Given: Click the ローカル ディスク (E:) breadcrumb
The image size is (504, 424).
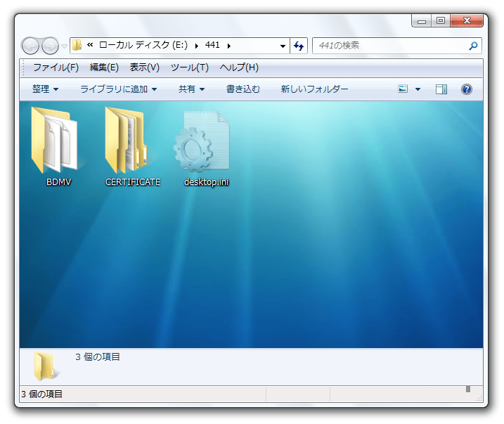Looking at the screenshot, I should [143, 45].
